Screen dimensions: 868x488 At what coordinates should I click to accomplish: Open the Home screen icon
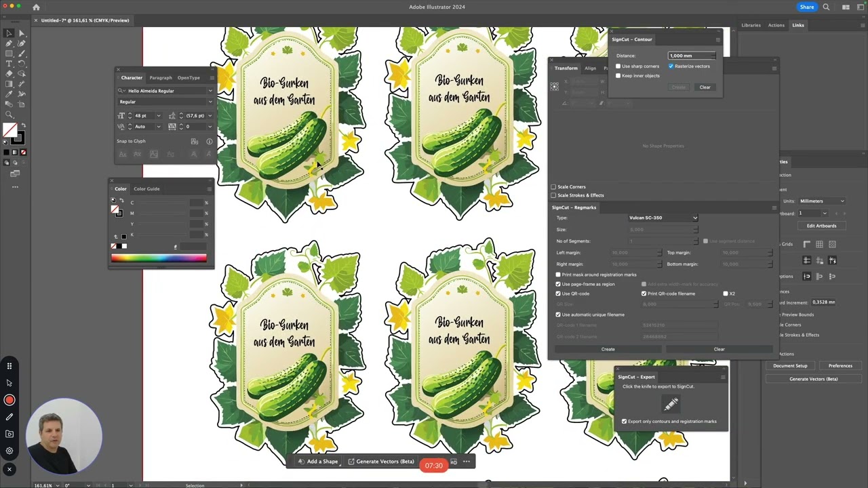click(36, 7)
